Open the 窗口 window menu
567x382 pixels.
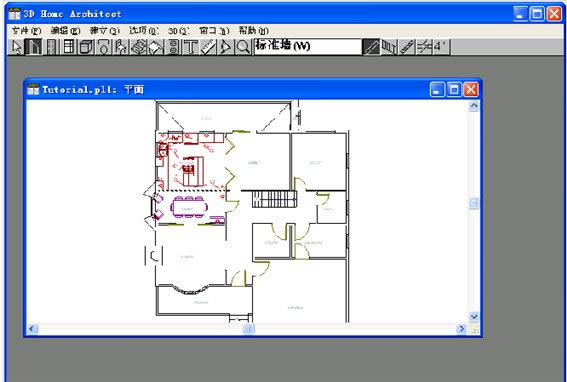(214, 31)
